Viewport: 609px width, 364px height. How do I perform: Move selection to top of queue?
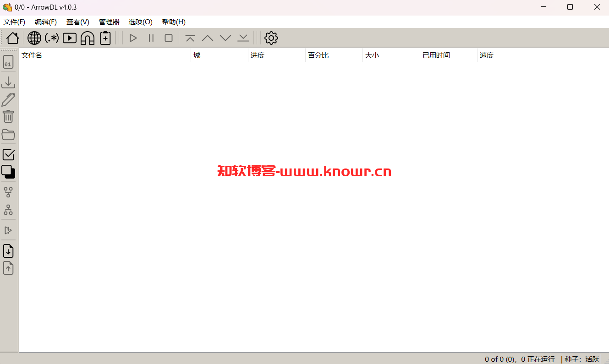point(190,38)
